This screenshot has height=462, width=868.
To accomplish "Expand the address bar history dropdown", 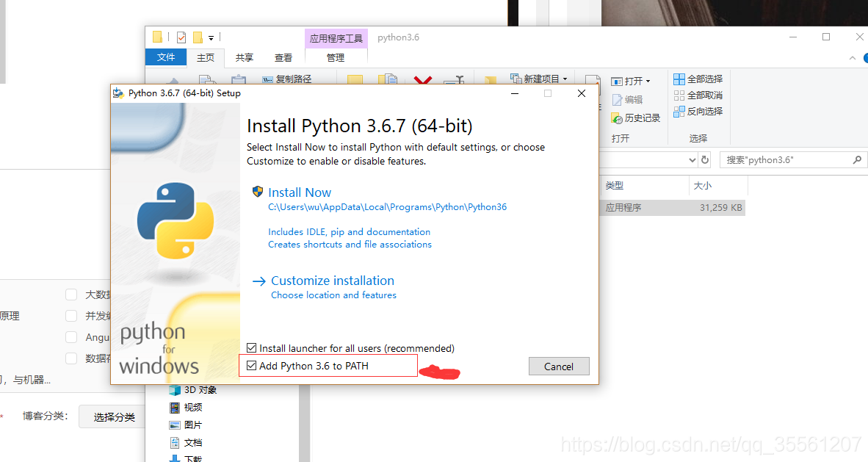I will coord(692,160).
